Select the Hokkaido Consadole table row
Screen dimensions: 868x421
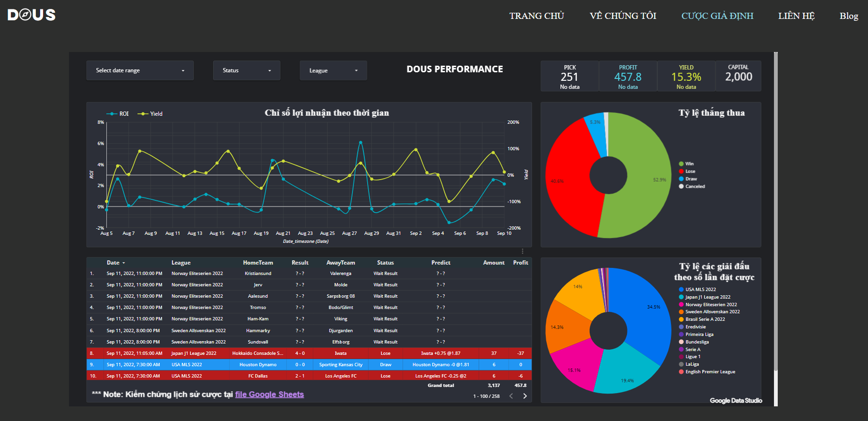258,353
